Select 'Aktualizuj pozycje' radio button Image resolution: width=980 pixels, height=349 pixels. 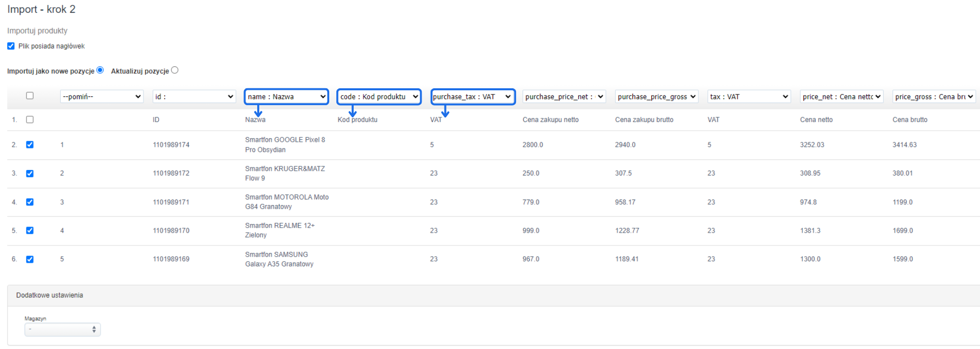(175, 70)
